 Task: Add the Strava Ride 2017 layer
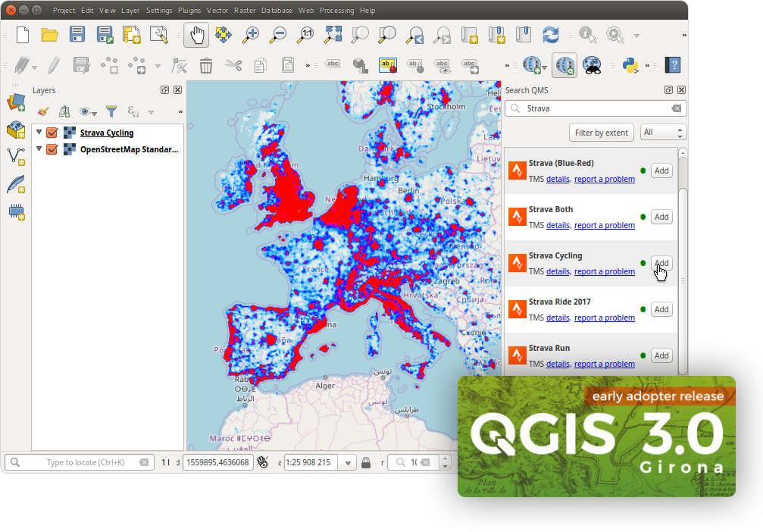(661, 309)
